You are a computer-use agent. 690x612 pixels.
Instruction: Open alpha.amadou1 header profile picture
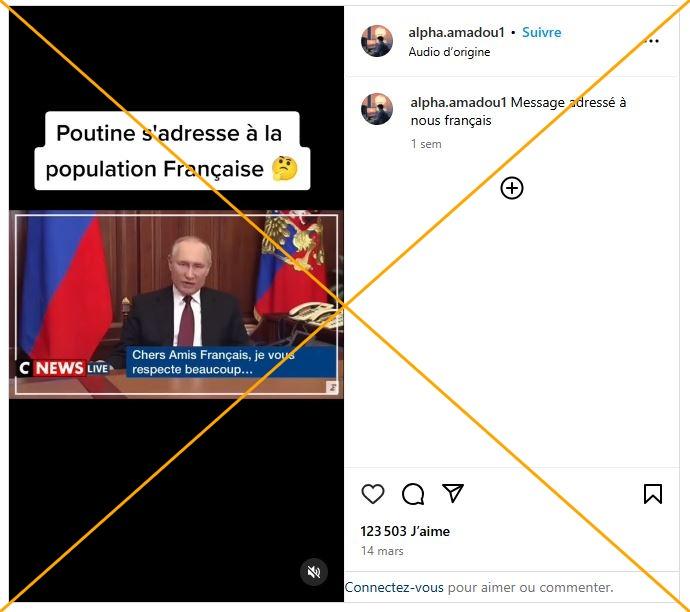[x=377, y=41]
